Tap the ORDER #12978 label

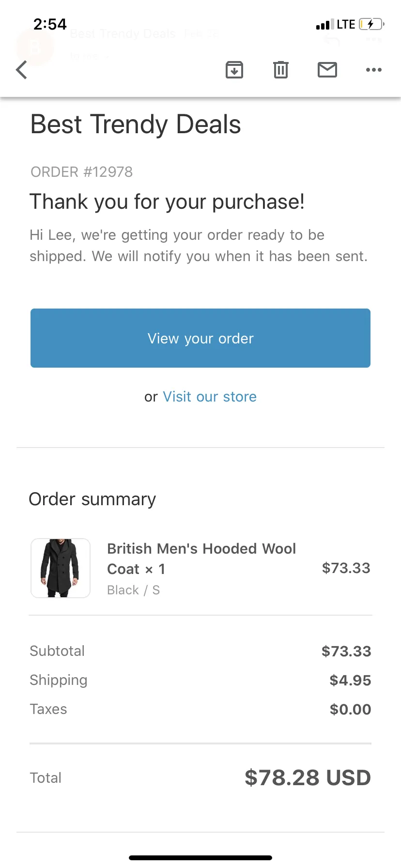click(81, 172)
